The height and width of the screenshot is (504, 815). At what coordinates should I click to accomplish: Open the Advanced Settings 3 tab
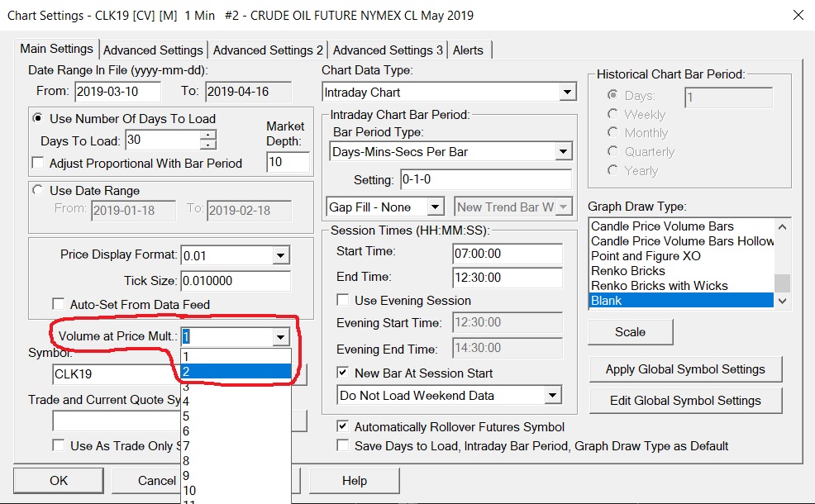tap(388, 50)
